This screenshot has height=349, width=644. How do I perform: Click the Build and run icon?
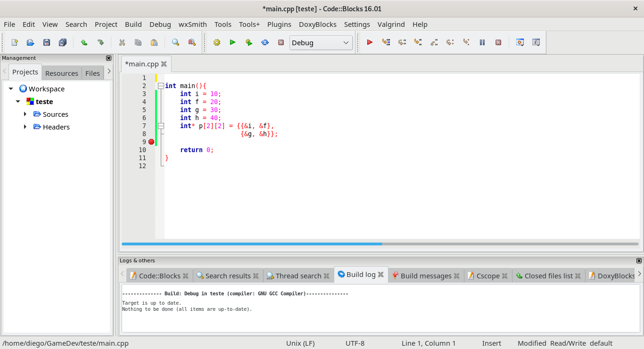(249, 42)
